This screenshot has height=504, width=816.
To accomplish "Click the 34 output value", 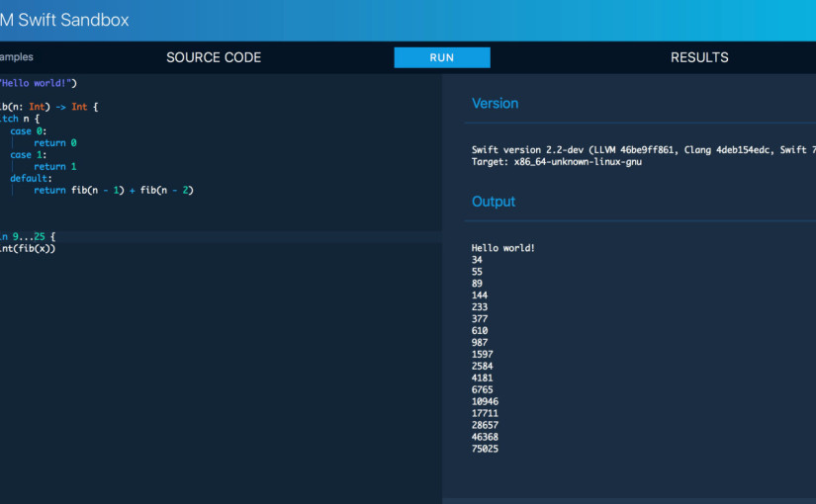I will 478,260.
